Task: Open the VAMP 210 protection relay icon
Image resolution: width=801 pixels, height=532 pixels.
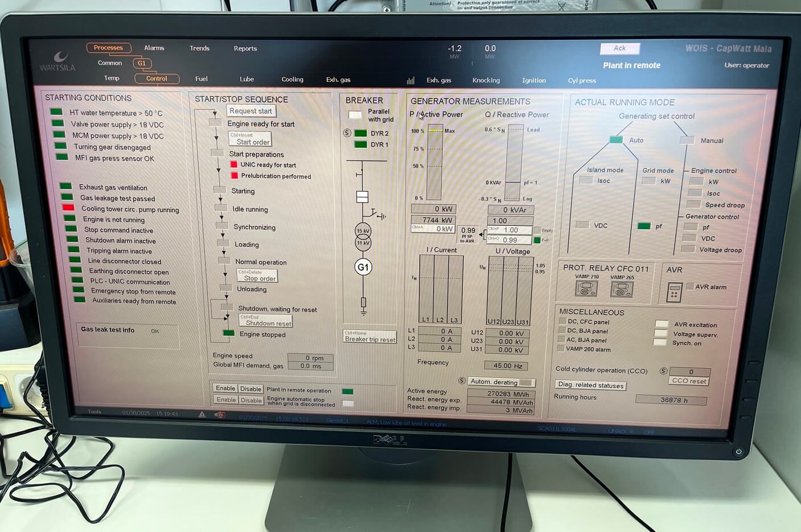Action: (586, 289)
